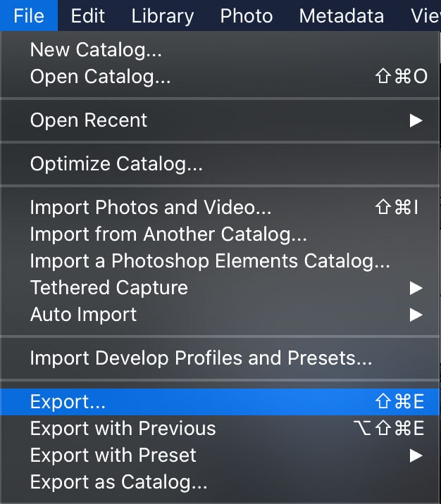Choose Import a Photoshop Elements Catalog...

(x=220, y=260)
